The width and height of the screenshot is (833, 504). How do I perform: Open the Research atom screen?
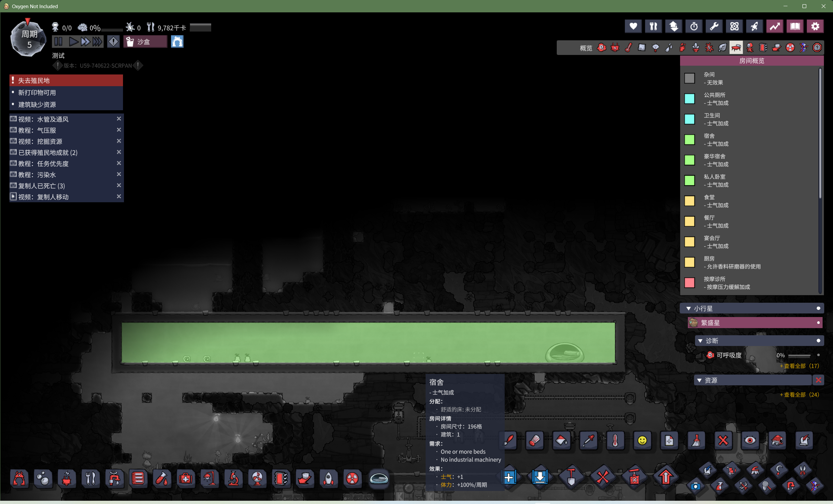point(734,26)
